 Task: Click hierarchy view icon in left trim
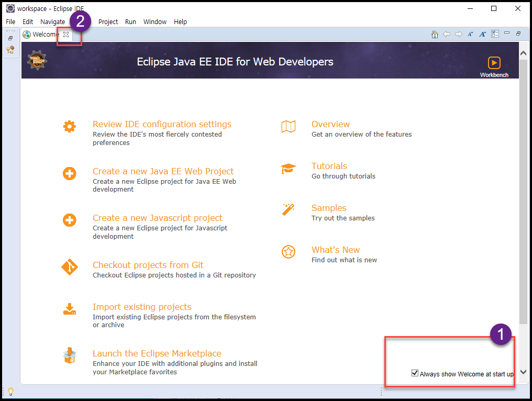[x=10, y=50]
